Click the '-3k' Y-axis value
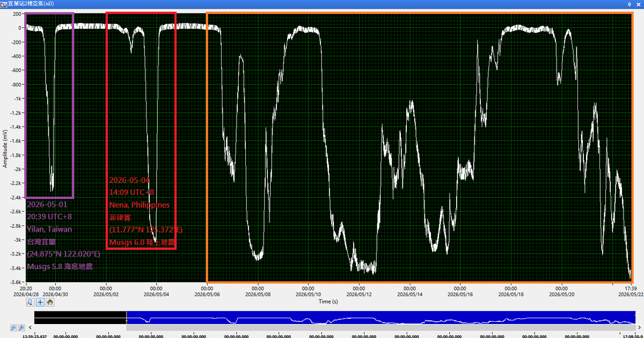 18,239
